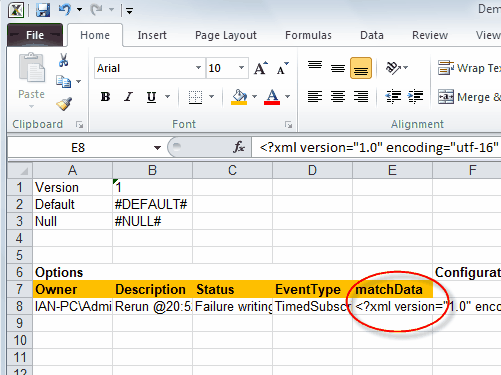Screen dimensions: 501x375
Task: Open Customize Quick Access Toolbar menu
Action: 129,11
